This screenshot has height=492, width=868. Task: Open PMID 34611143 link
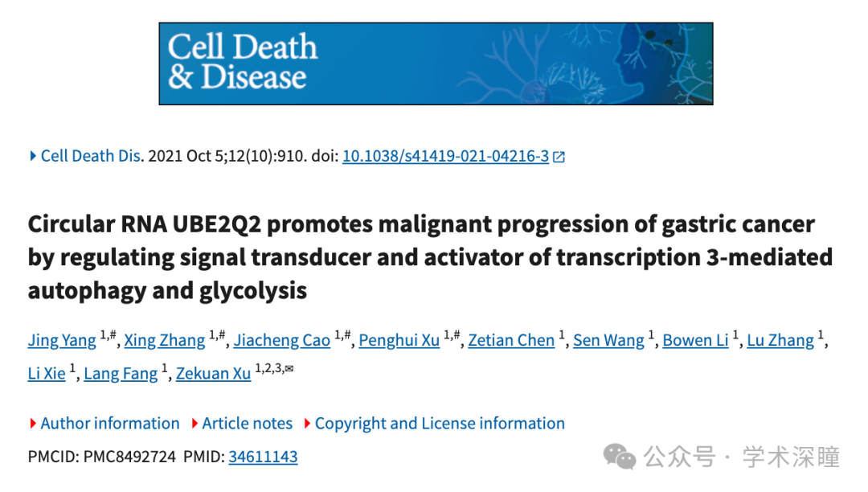click(263, 457)
